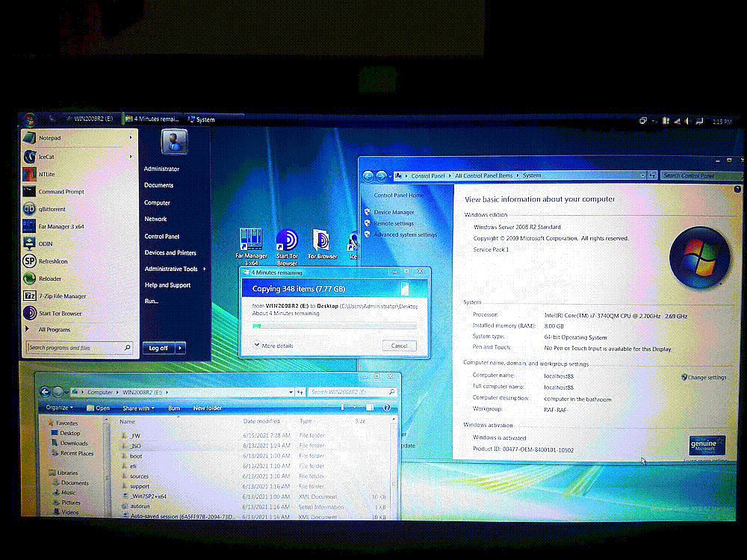The image size is (747, 560).
Task: Open qBittorrent from the Start menu
Action: click(78, 209)
